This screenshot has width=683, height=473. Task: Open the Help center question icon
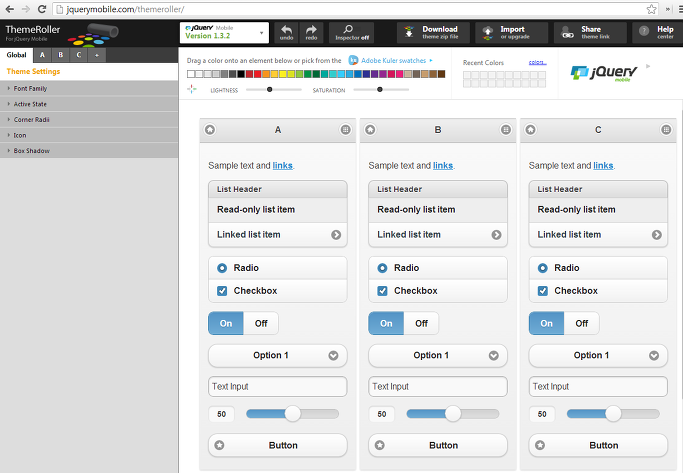[644, 31]
